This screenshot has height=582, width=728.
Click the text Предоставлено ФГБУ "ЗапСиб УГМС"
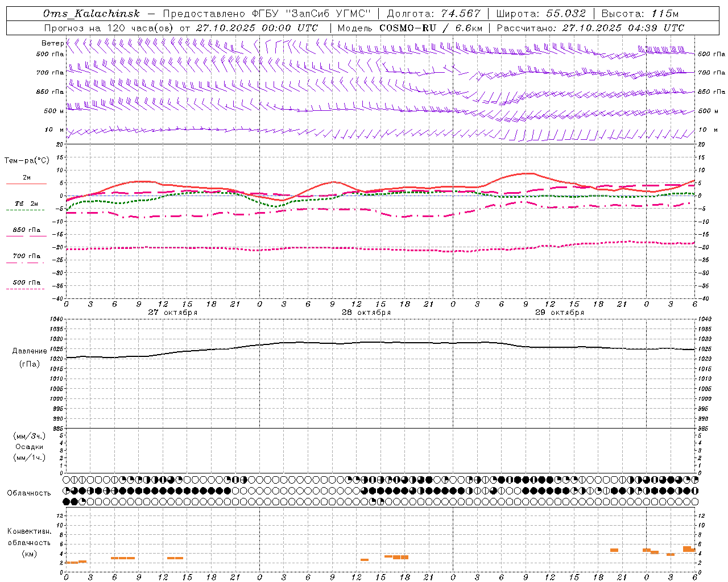coord(267,14)
